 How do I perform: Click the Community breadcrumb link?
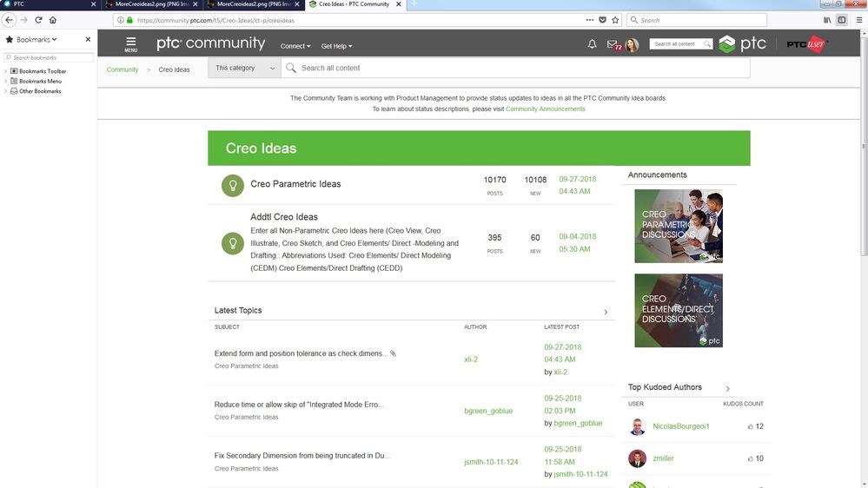[123, 69]
